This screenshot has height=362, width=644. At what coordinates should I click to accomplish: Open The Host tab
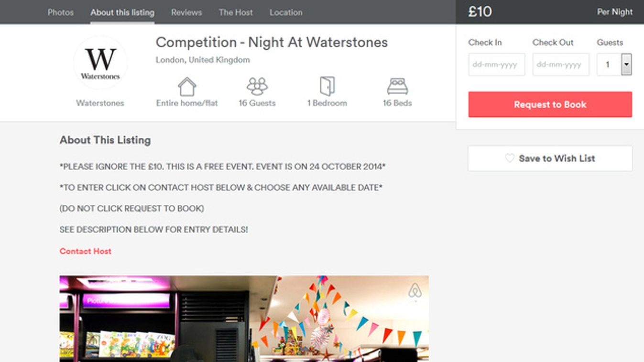[236, 12]
